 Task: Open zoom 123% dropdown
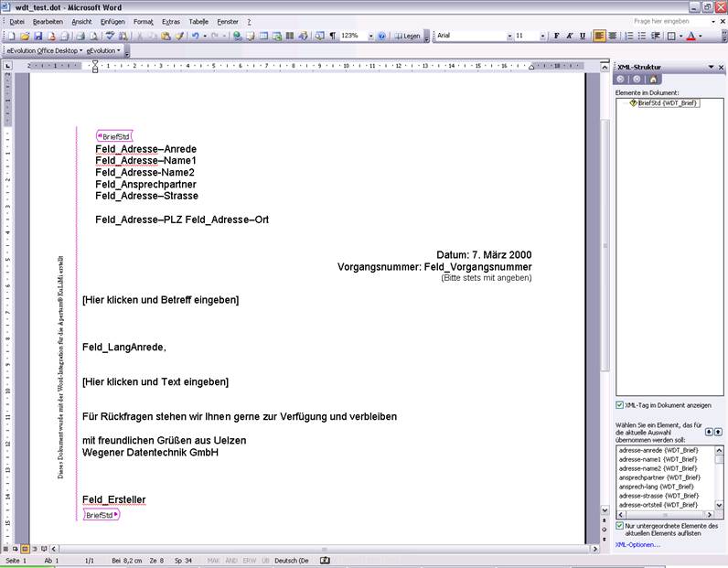point(370,36)
